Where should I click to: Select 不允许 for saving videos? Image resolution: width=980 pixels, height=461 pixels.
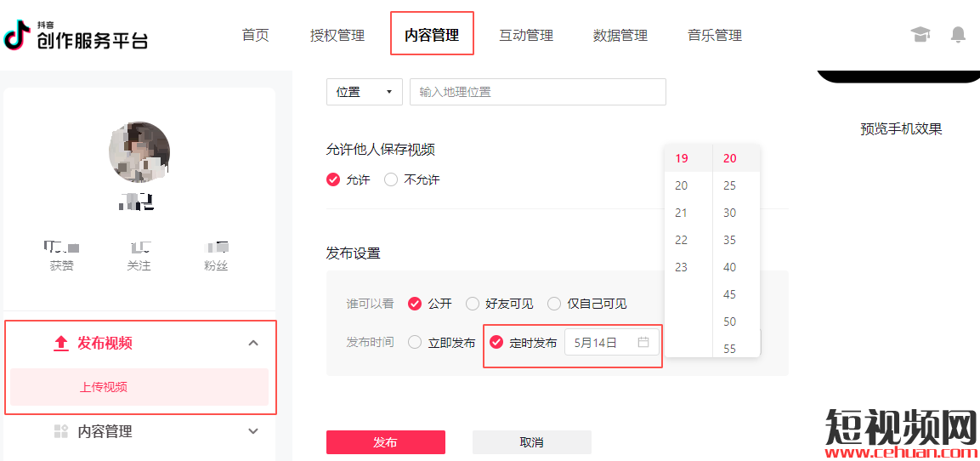[391, 179]
